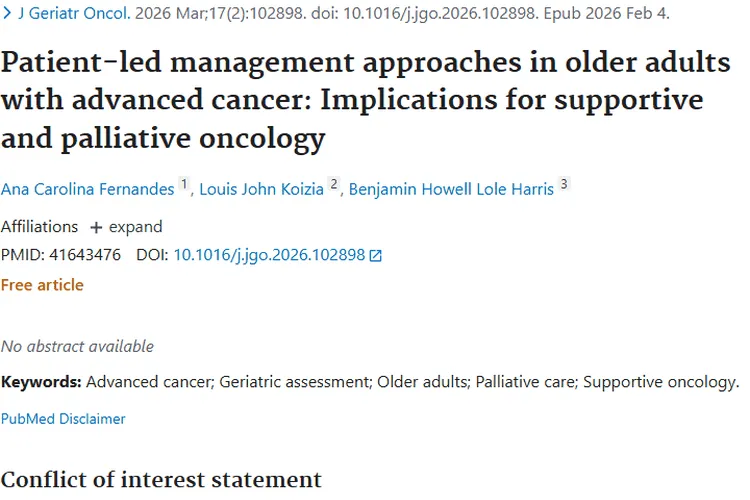
Task: Click the external-link icon after DOI
Action: [376, 256]
